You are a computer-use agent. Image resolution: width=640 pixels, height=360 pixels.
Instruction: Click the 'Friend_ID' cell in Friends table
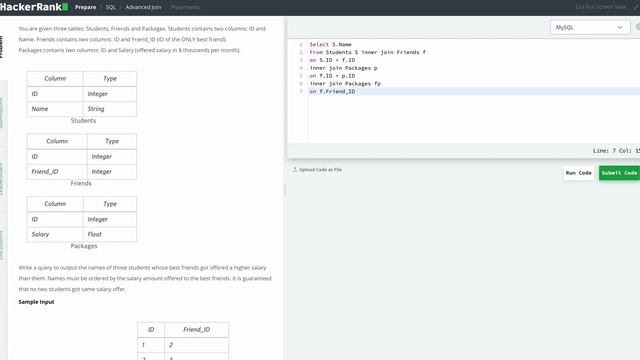click(57, 172)
